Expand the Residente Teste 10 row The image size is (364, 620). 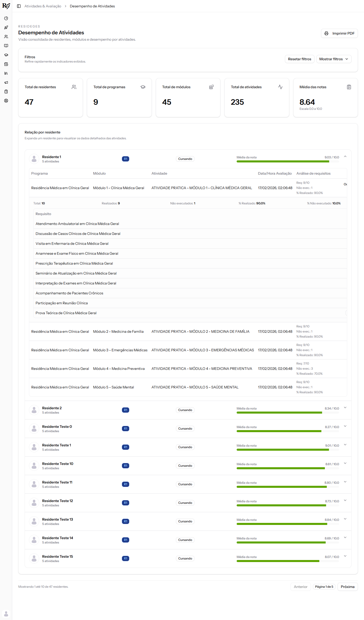click(345, 463)
